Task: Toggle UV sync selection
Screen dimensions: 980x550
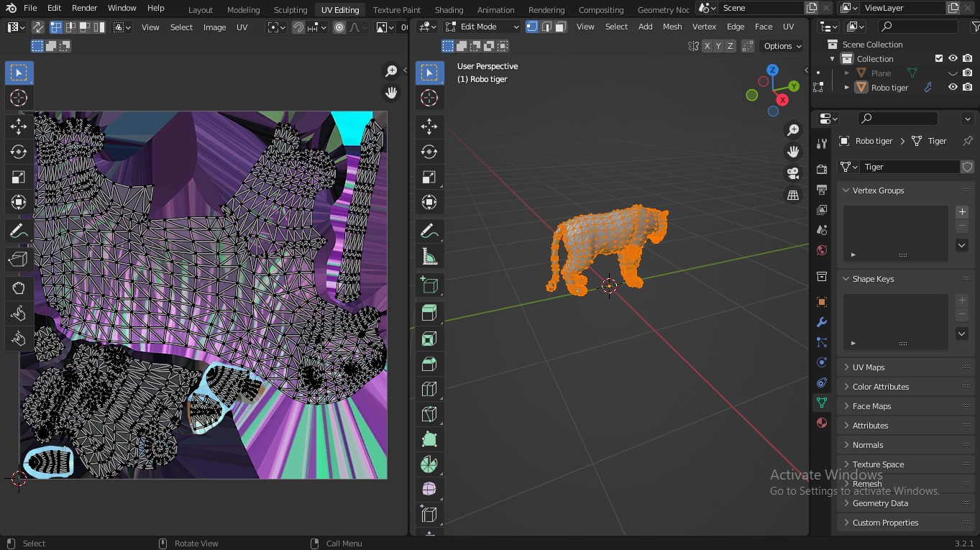Action: coord(37,27)
